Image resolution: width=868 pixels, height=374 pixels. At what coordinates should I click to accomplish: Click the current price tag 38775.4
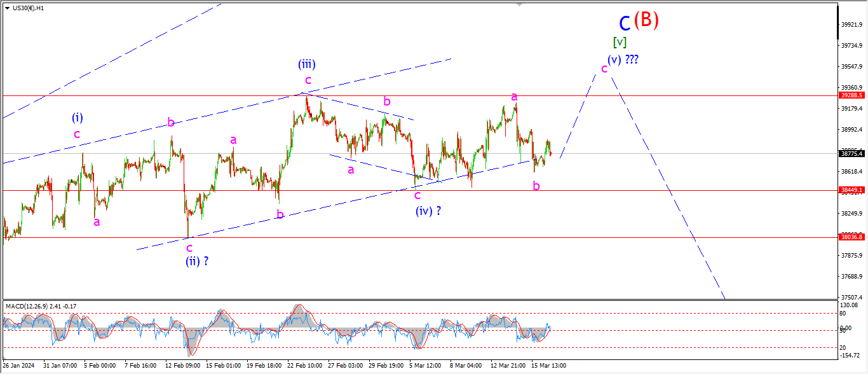click(851, 153)
